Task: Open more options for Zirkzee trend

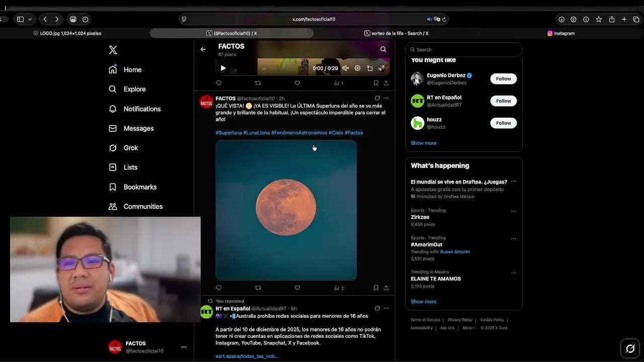Action: click(x=513, y=211)
